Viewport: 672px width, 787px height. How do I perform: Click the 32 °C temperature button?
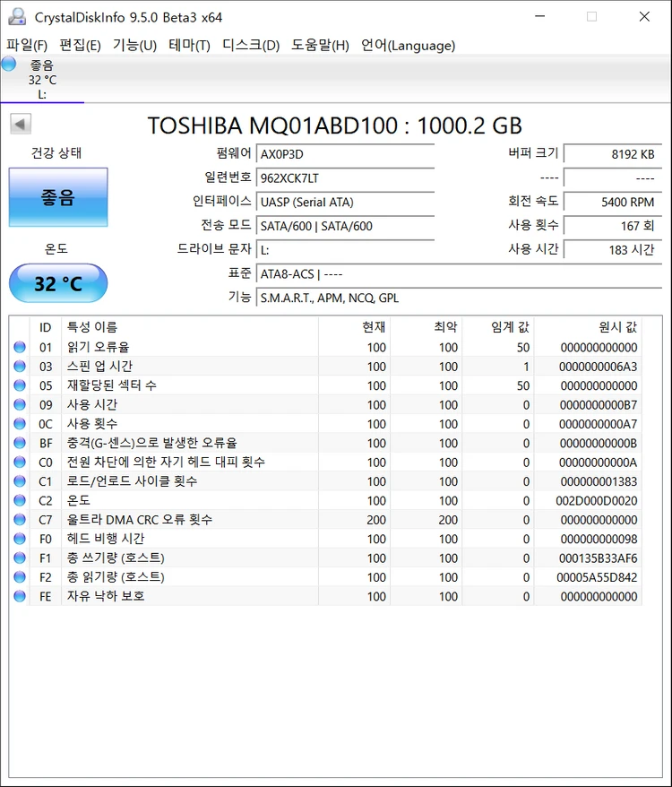[58, 283]
